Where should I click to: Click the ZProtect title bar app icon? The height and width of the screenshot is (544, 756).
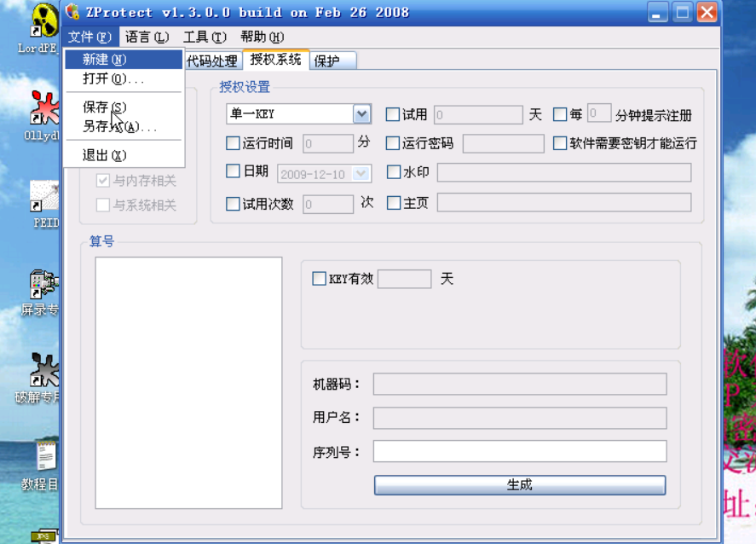pyautogui.click(x=73, y=13)
